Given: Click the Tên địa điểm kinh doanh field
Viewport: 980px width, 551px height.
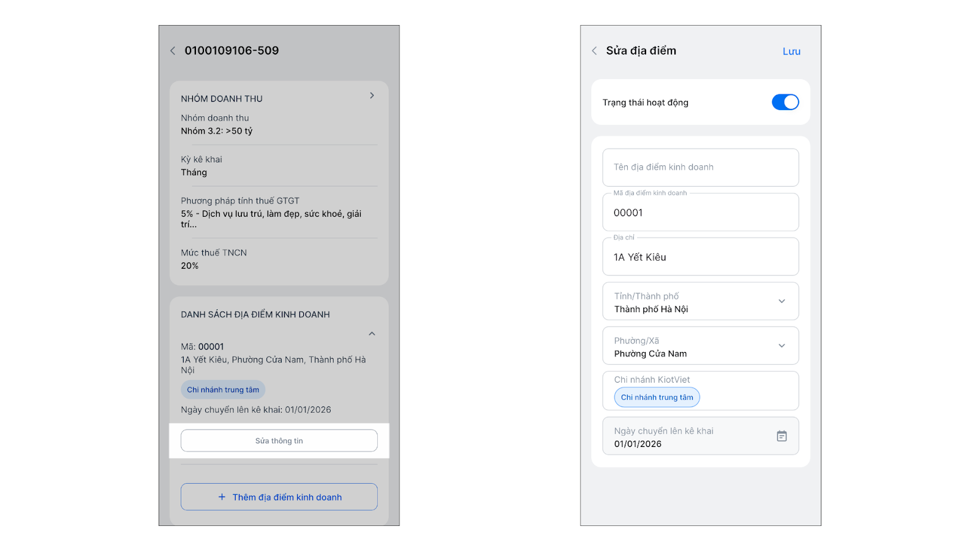Looking at the screenshot, I should coord(700,167).
